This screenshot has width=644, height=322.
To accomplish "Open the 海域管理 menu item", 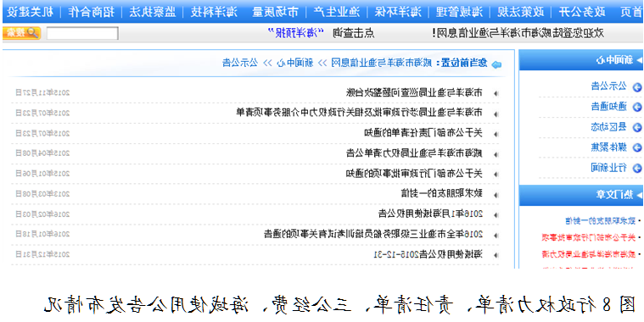I will (460, 13).
